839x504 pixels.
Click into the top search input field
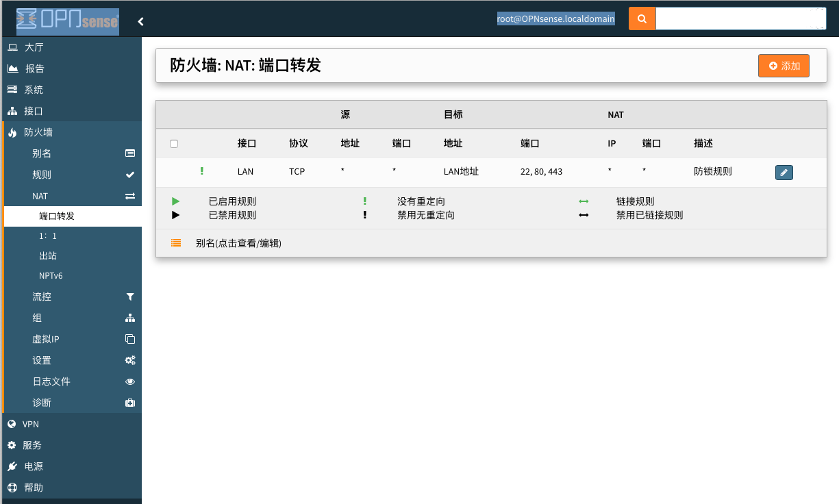coord(740,19)
